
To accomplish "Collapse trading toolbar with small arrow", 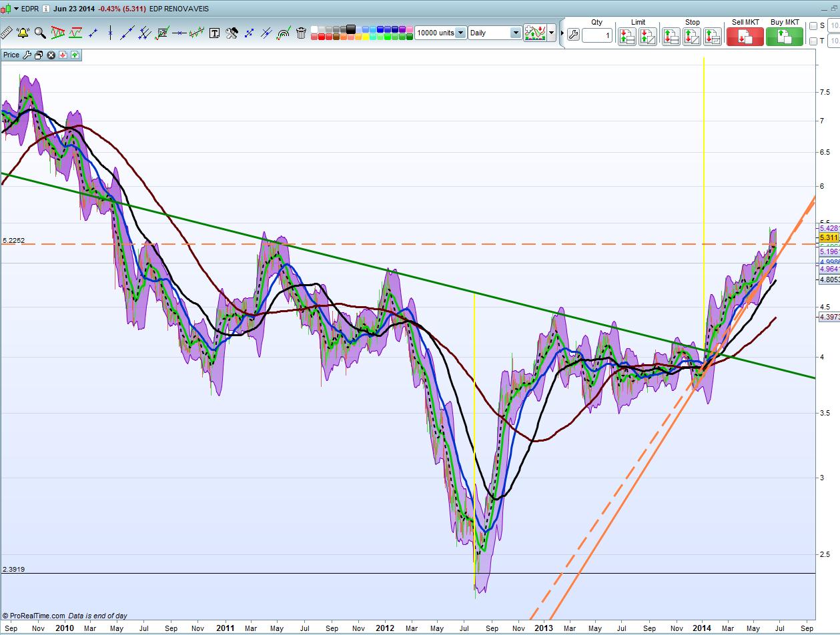I will coord(562,33).
